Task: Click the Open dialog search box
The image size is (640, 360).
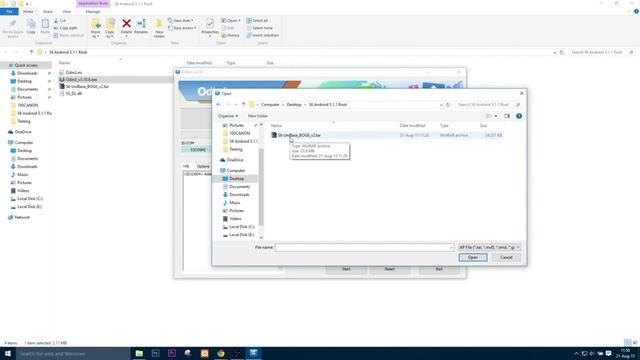Action: click(x=488, y=105)
